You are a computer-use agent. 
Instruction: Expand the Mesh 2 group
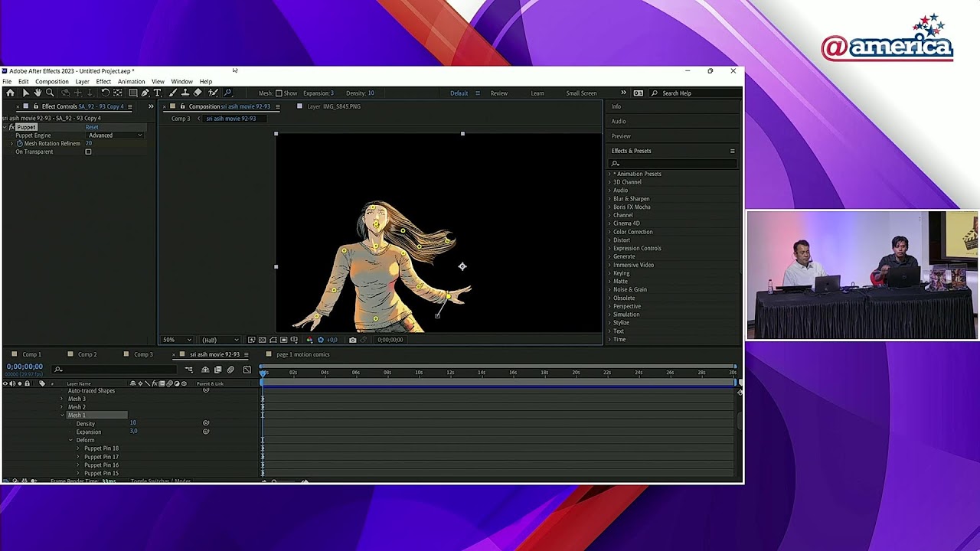click(62, 407)
